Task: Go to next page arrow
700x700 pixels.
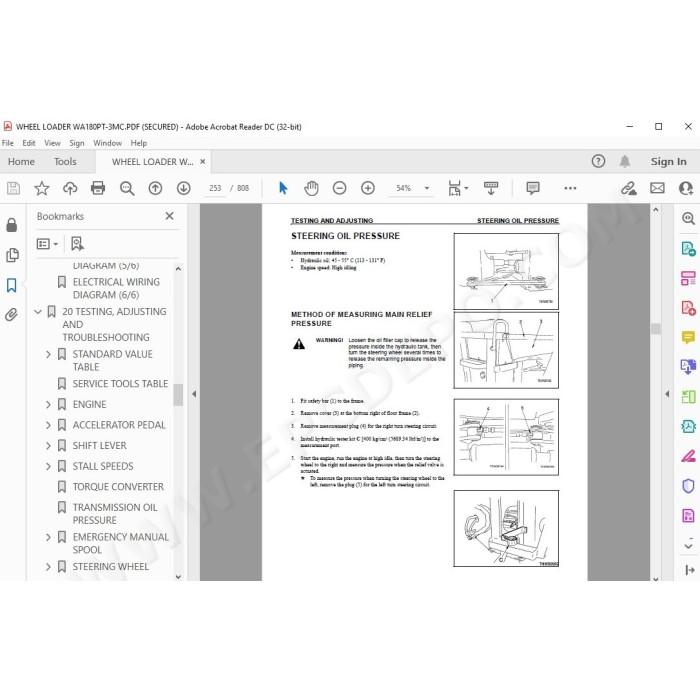Action: (183, 188)
